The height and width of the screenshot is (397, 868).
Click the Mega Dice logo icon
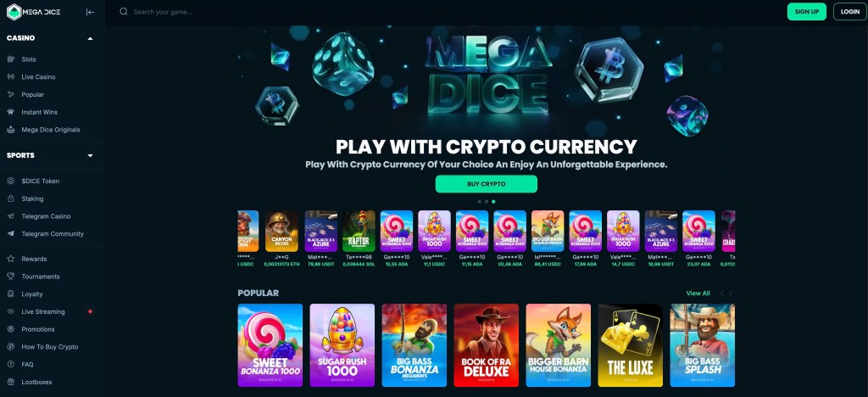click(14, 12)
